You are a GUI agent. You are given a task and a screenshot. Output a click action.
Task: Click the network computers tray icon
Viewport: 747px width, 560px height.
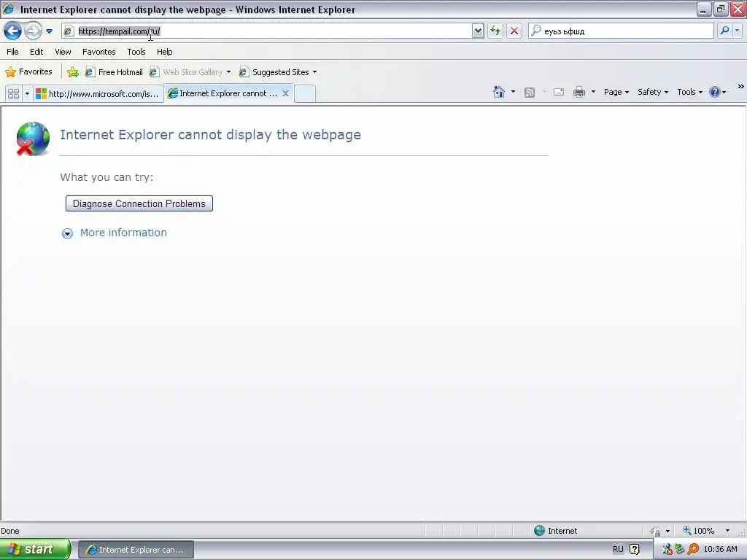point(667,550)
